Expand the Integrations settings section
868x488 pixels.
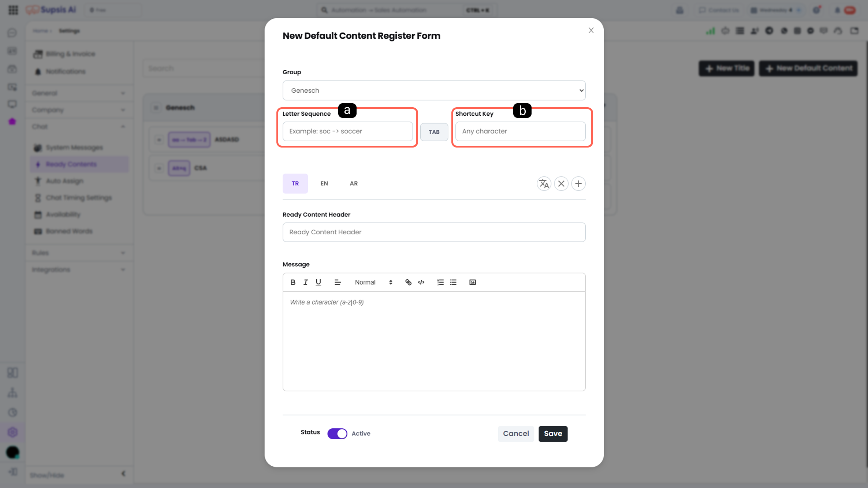[x=78, y=269]
